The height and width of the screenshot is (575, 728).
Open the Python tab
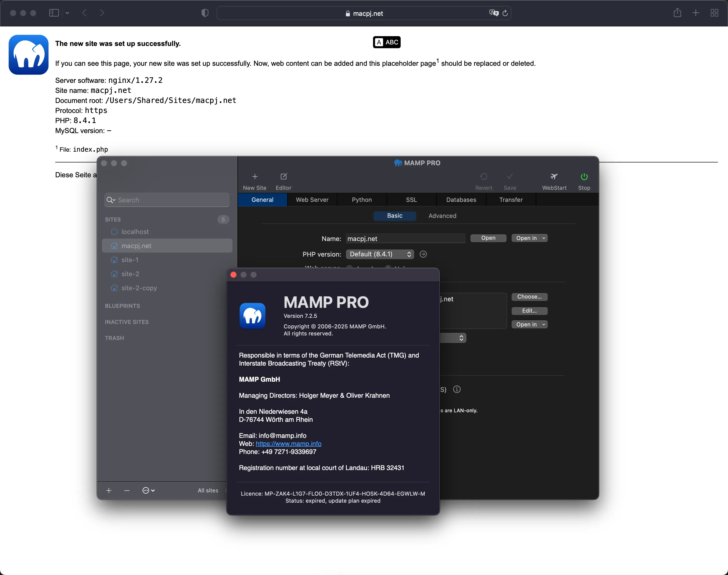362,200
